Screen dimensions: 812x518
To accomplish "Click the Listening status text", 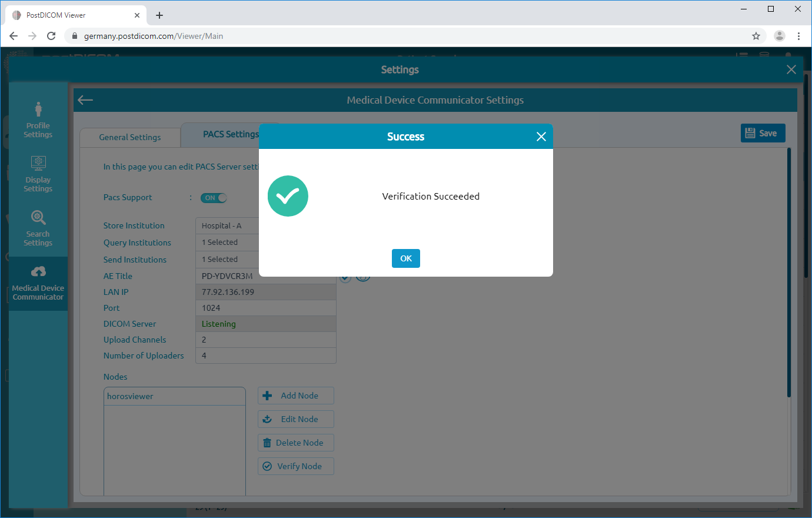I will click(218, 324).
